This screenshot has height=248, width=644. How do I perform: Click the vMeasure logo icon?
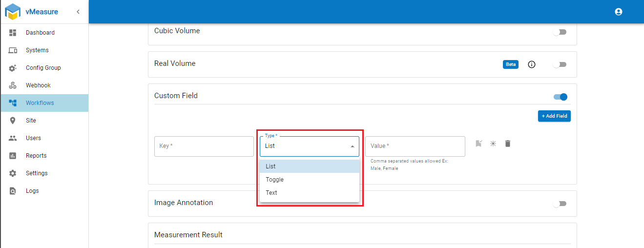[x=13, y=11]
